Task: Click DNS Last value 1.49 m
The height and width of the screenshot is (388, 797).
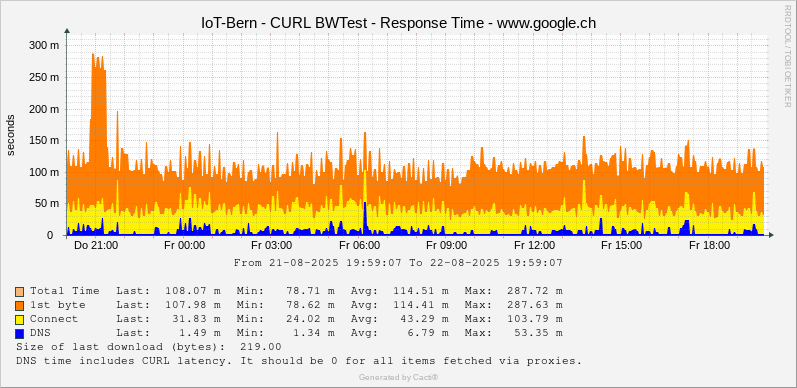Action: 201,333
